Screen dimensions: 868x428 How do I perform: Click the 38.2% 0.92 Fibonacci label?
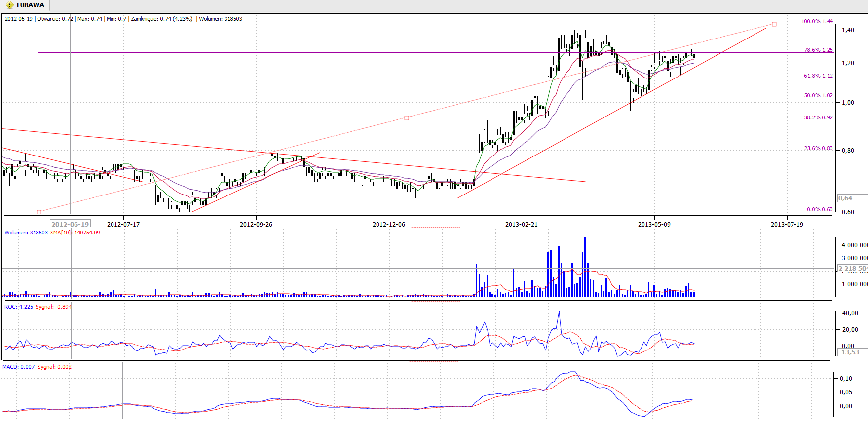click(x=819, y=117)
